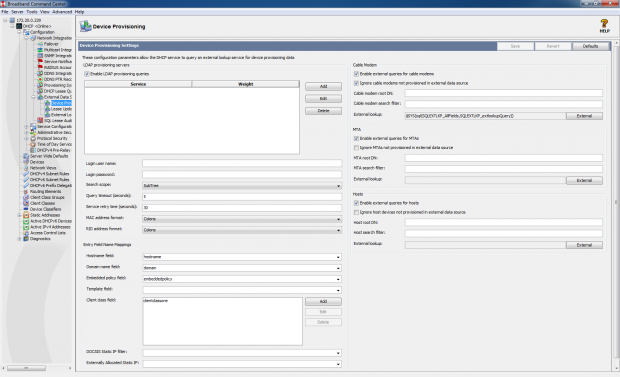Toggle Enable LDAP provisioning queries checkbox
This screenshot has width=620, height=377.
[x=87, y=74]
